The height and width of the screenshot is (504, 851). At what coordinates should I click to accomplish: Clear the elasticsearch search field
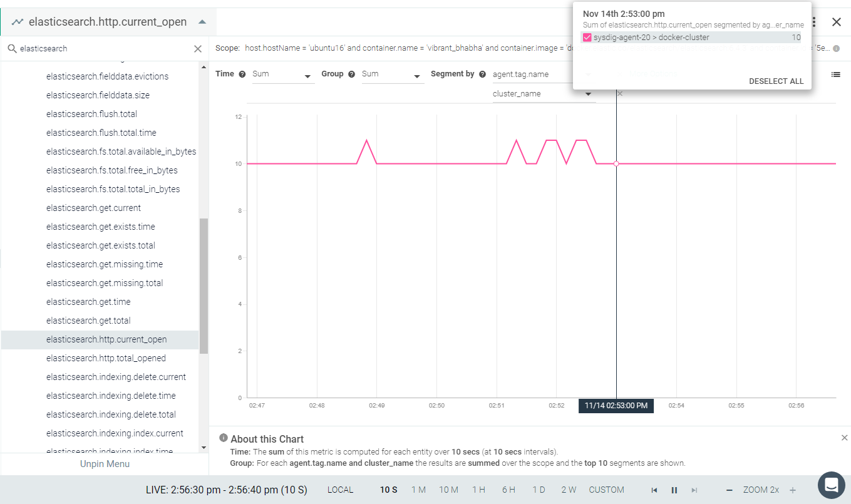(198, 49)
